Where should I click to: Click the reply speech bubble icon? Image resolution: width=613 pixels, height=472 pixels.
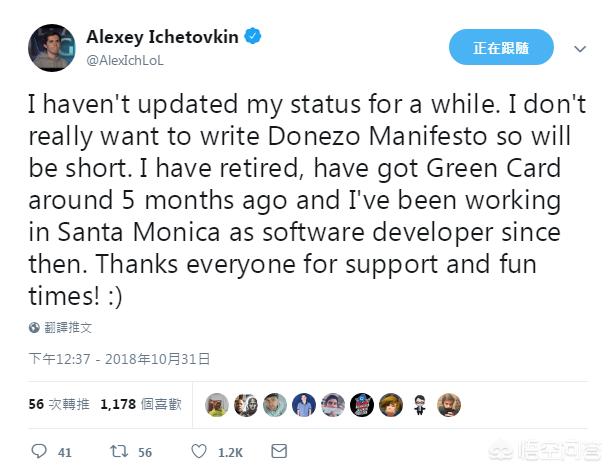pyautogui.click(x=39, y=452)
